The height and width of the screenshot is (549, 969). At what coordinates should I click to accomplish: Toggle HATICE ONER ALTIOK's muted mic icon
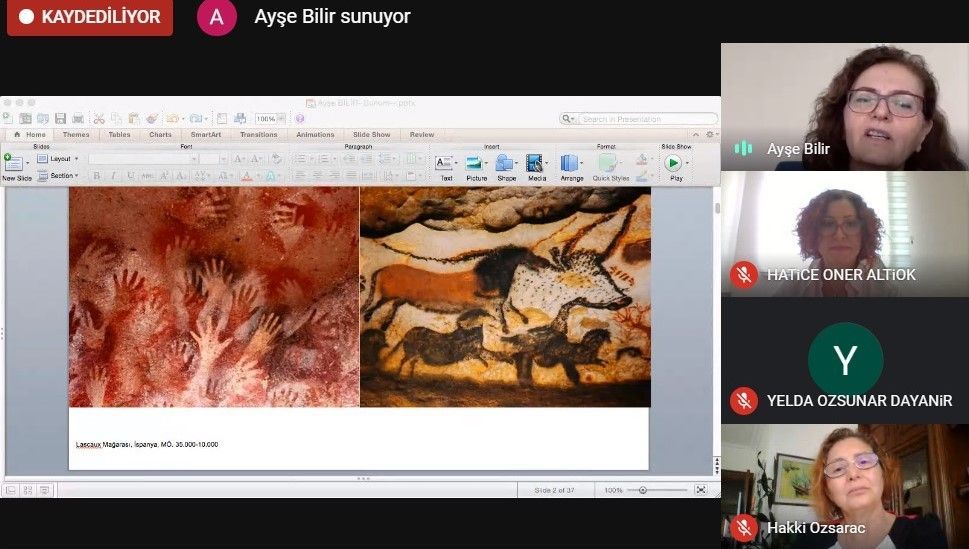coord(743,274)
